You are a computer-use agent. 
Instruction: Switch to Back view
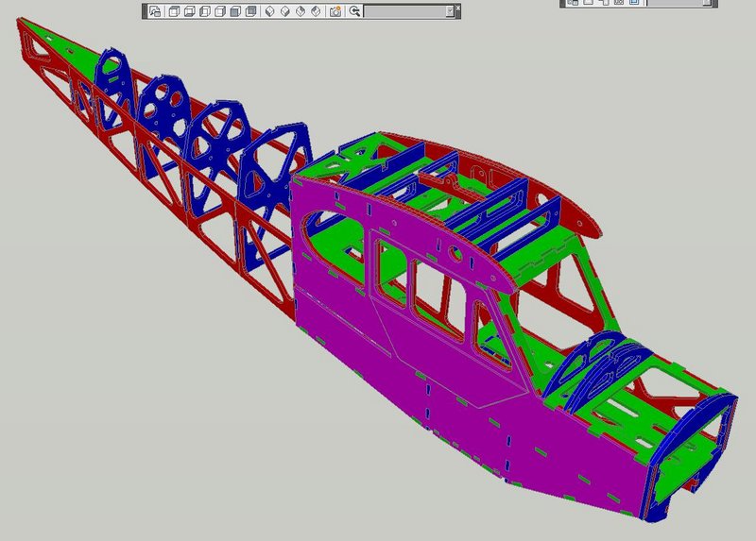point(251,11)
